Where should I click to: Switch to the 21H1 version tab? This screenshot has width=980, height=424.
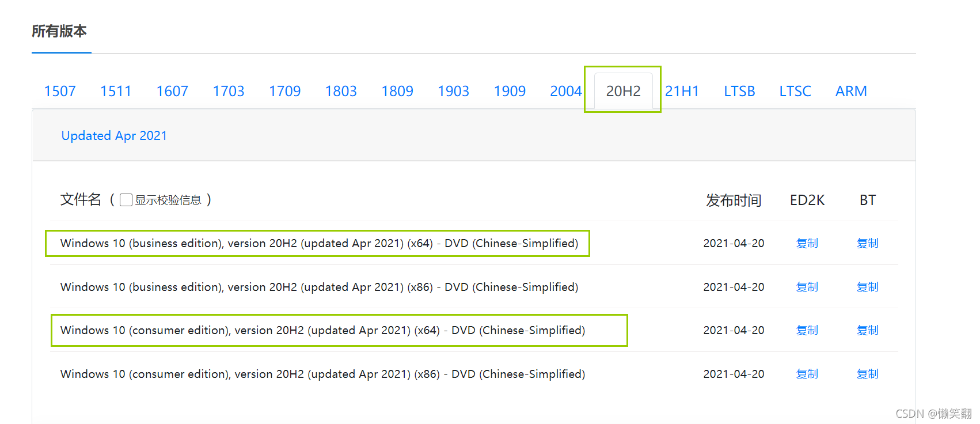pyautogui.click(x=682, y=91)
